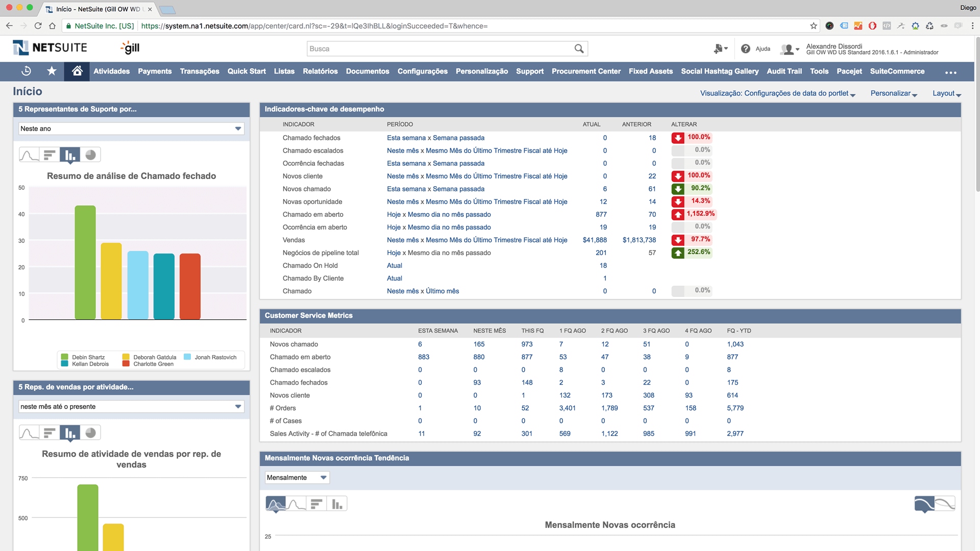Open the Transações menu

pos(200,71)
